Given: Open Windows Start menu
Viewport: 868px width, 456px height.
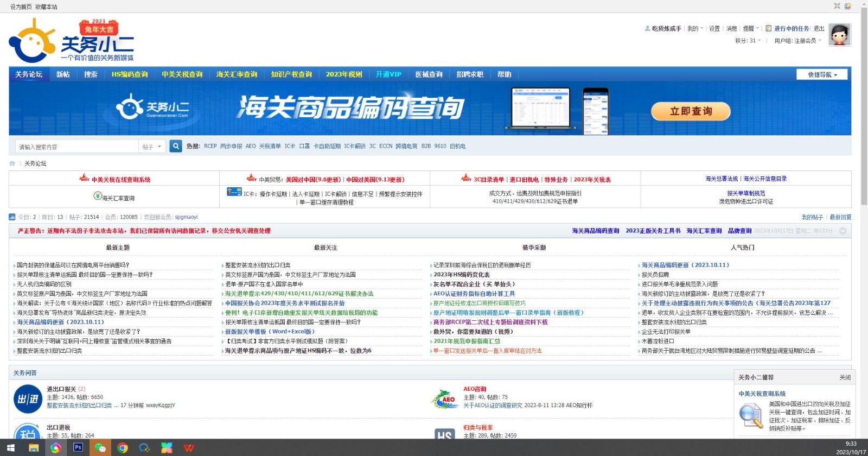Looking at the screenshot, I should coord(10,448).
